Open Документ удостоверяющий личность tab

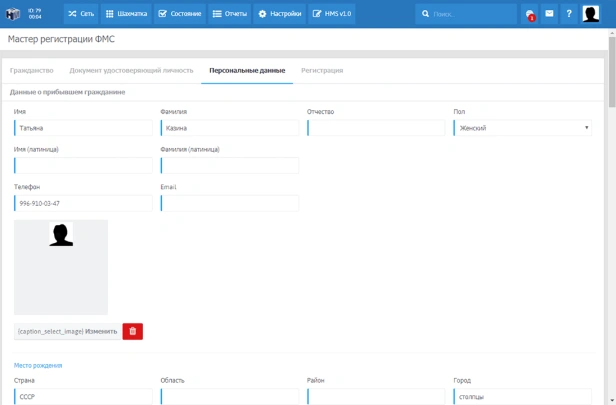(131, 71)
